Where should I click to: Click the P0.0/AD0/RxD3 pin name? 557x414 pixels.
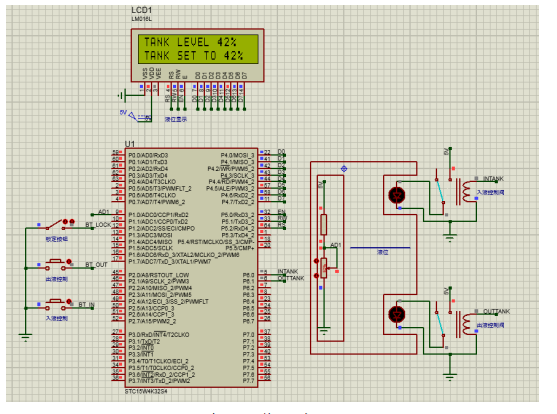(x=148, y=156)
